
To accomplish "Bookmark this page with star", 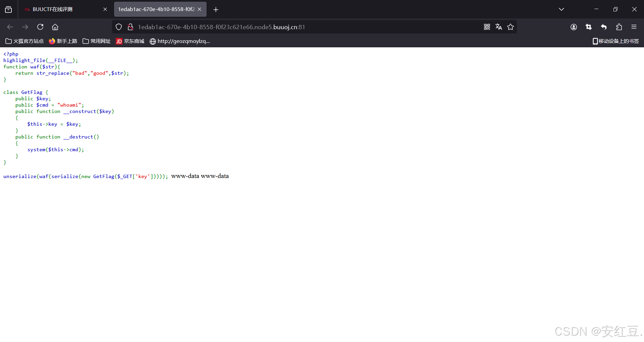I will pos(511,27).
